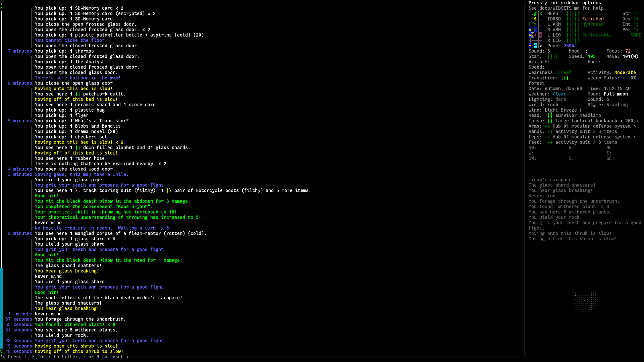Click the cyan ^ arrow tile on the minimap
This screenshot has width=644, height=362.
[x=535, y=45]
